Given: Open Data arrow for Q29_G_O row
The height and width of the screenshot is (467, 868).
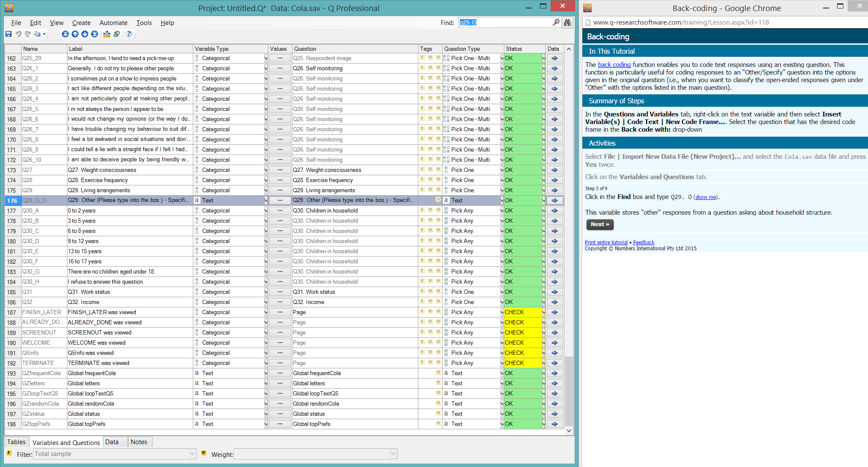Looking at the screenshot, I should pyautogui.click(x=554, y=200).
